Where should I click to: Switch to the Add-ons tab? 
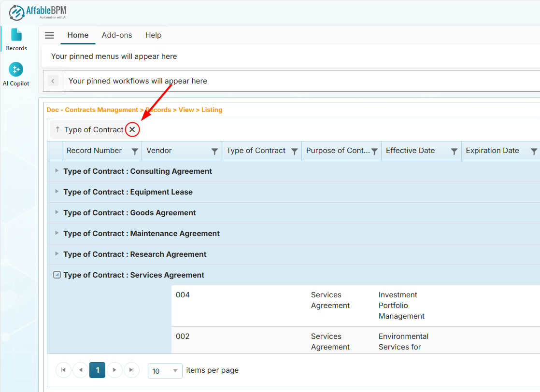[x=117, y=35]
